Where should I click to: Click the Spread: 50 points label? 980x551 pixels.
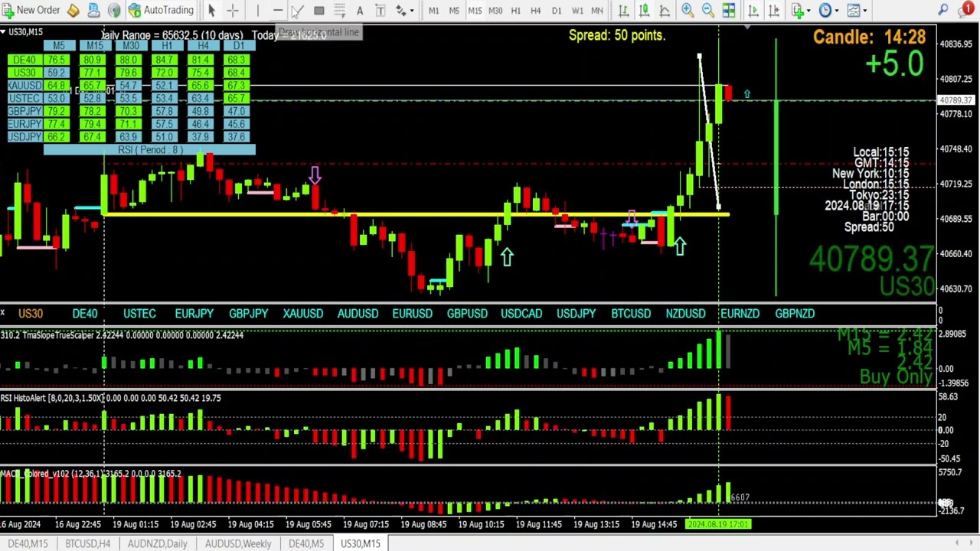617,35
